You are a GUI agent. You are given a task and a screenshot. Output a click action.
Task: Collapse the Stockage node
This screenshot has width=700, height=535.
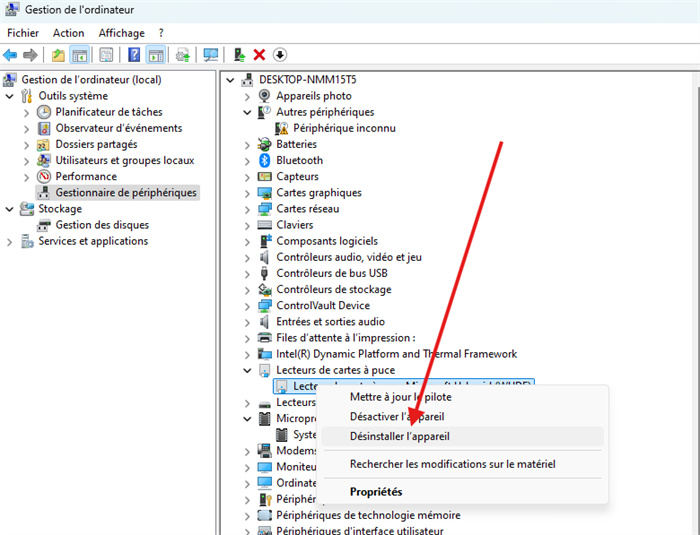(9, 209)
